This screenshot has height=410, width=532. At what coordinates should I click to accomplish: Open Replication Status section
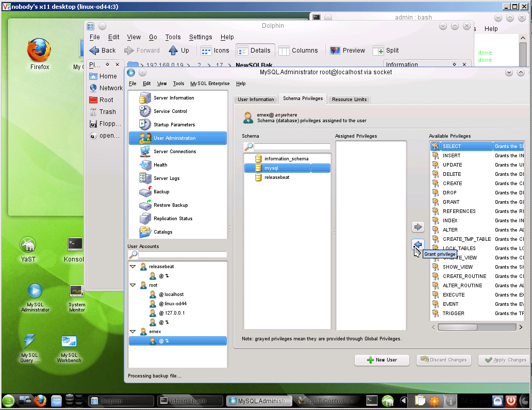pyautogui.click(x=177, y=219)
